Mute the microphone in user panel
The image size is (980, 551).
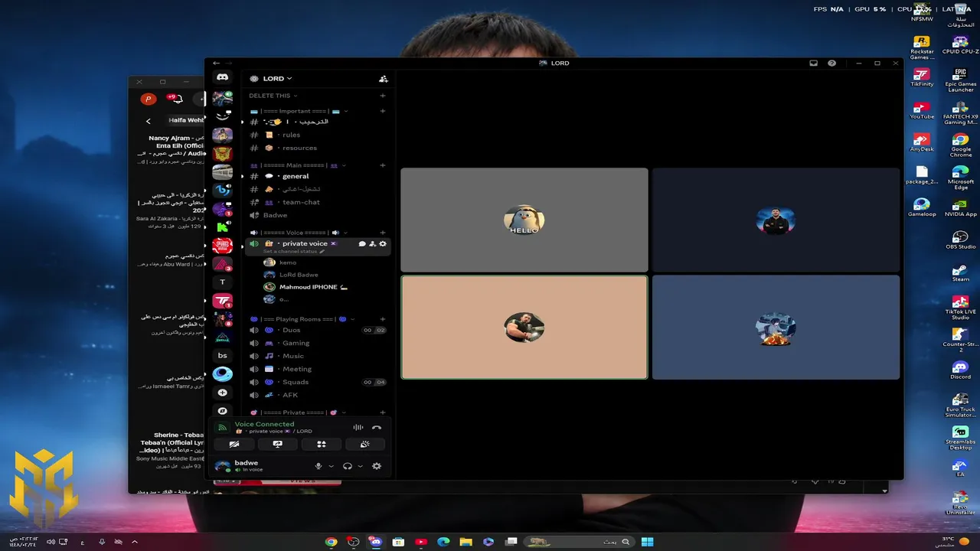point(318,466)
